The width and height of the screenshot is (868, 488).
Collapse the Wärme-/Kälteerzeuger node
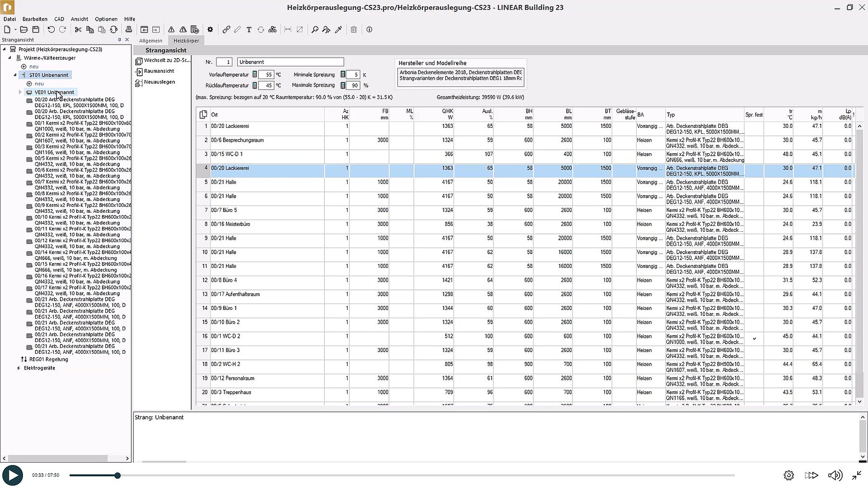(x=9, y=58)
